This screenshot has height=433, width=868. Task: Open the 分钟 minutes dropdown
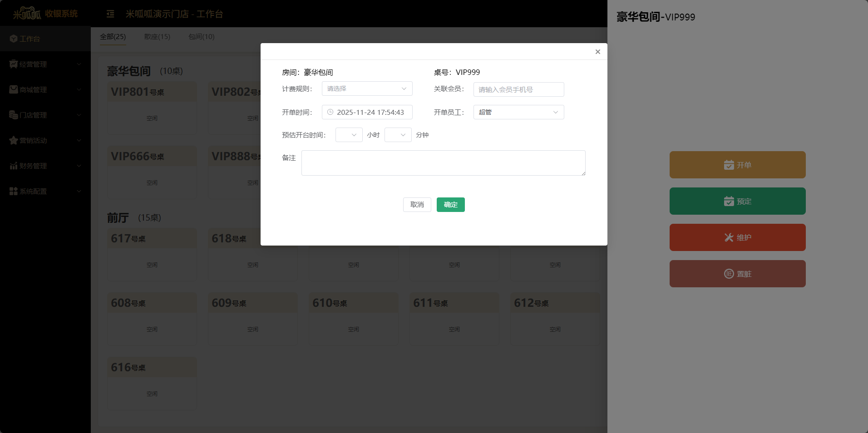398,135
